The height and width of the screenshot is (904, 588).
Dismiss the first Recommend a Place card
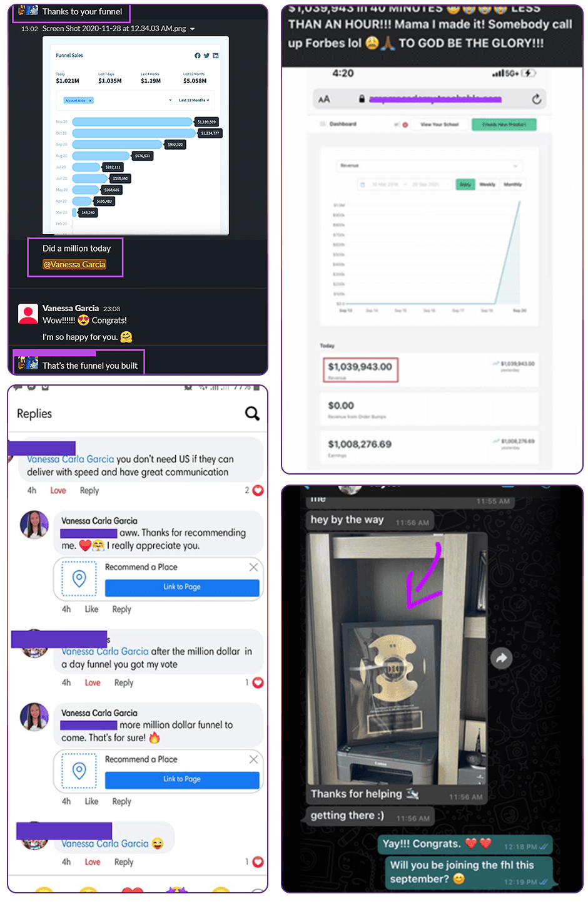click(253, 567)
